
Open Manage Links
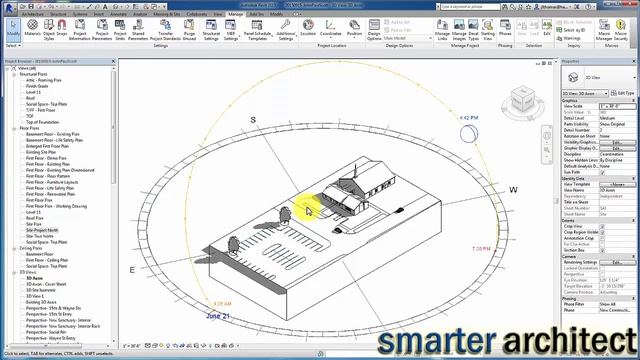coord(442,29)
